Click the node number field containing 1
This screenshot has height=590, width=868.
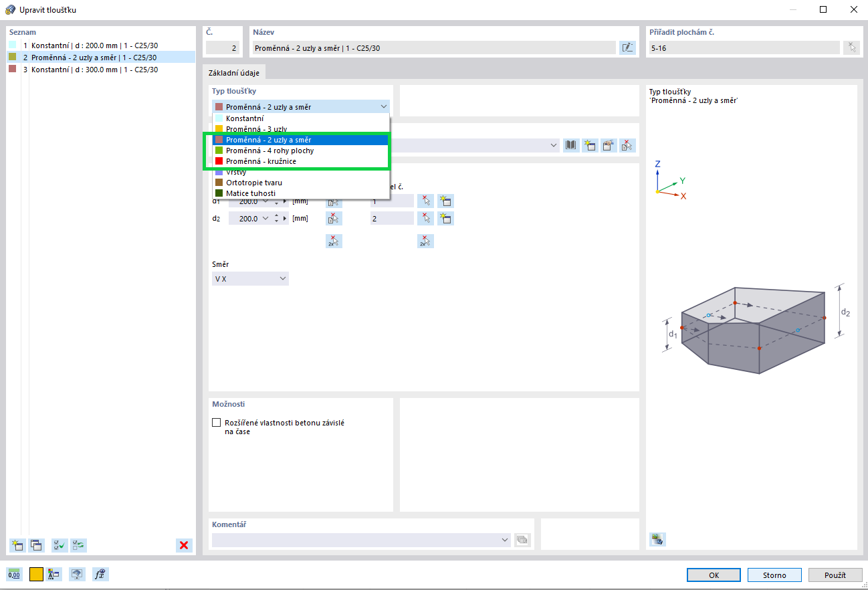(392, 201)
